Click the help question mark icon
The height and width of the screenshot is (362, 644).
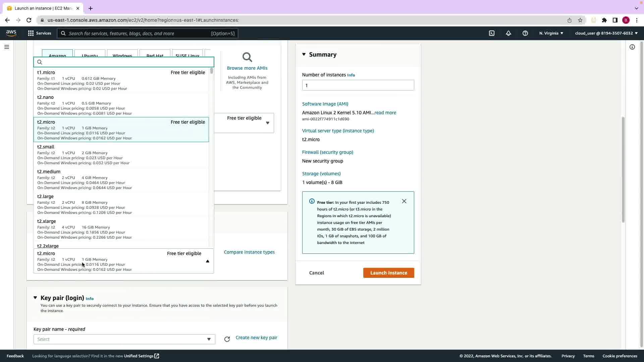[x=525, y=33]
